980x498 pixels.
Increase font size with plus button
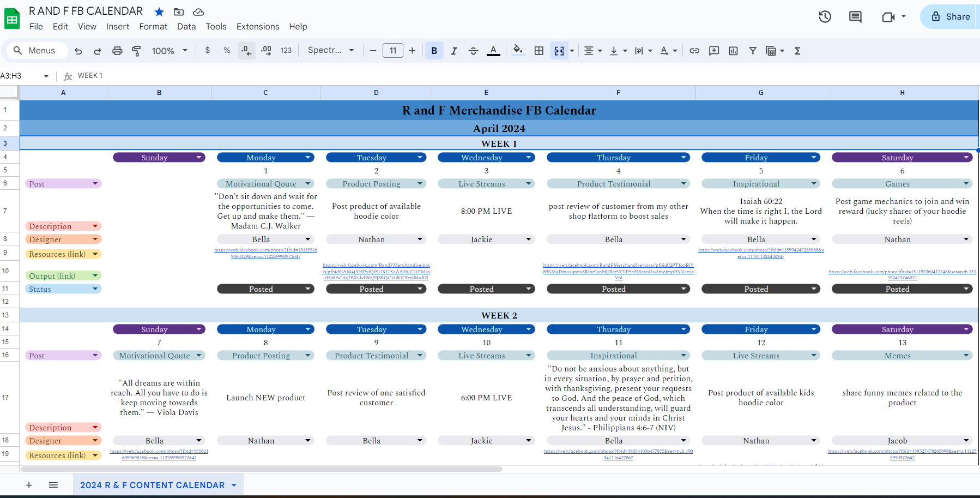pos(413,51)
